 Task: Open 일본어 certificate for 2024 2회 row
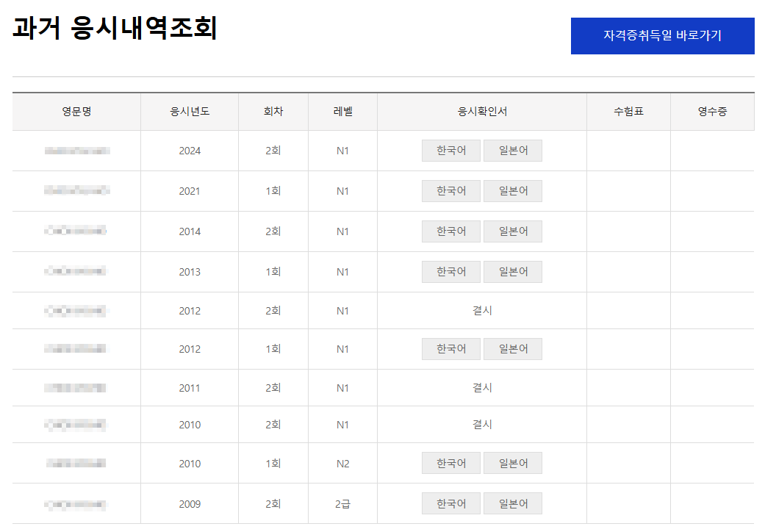pyautogui.click(x=513, y=151)
